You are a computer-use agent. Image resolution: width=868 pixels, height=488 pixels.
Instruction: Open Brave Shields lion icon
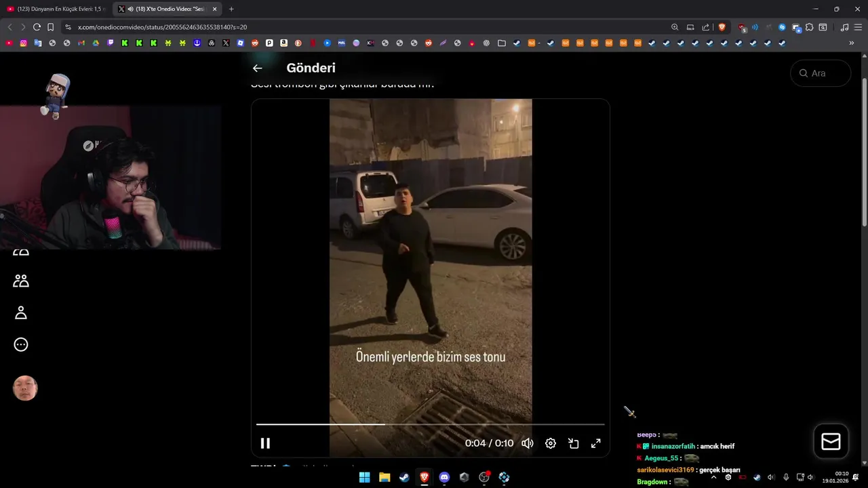coord(722,27)
